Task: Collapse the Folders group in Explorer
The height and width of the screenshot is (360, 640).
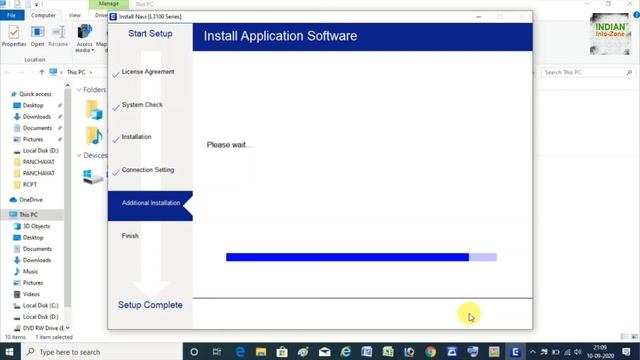Action: (79, 90)
